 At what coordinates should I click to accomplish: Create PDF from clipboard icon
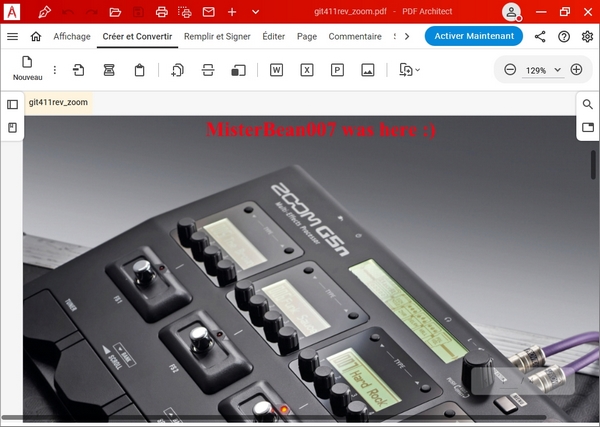139,70
